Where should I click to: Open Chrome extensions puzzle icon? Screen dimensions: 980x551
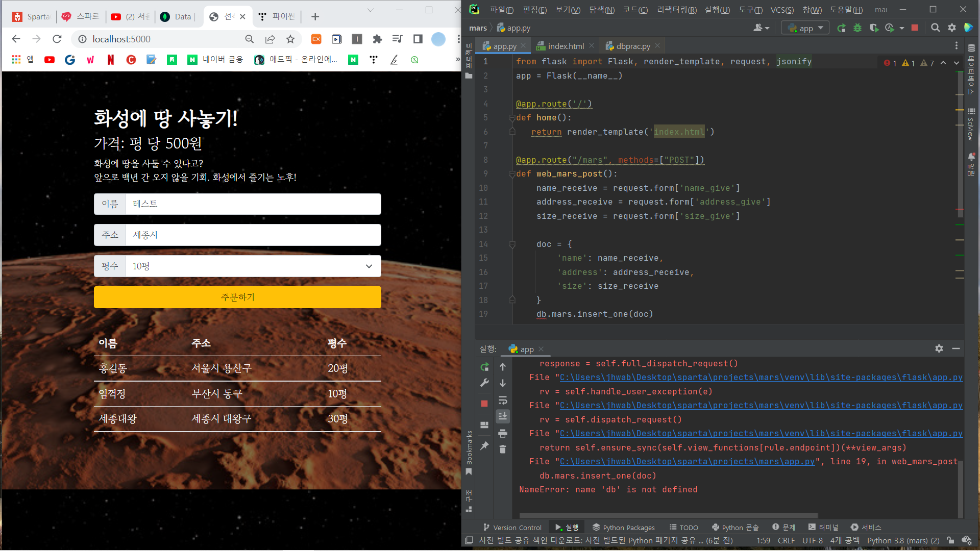point(377,39)
